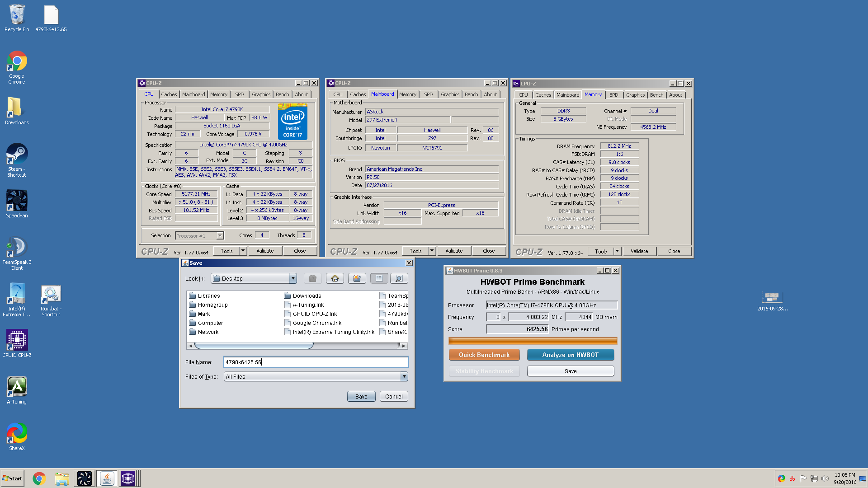
Task: Select CPUID CPU-Z.lnk file in list
Action: [310, 314]
